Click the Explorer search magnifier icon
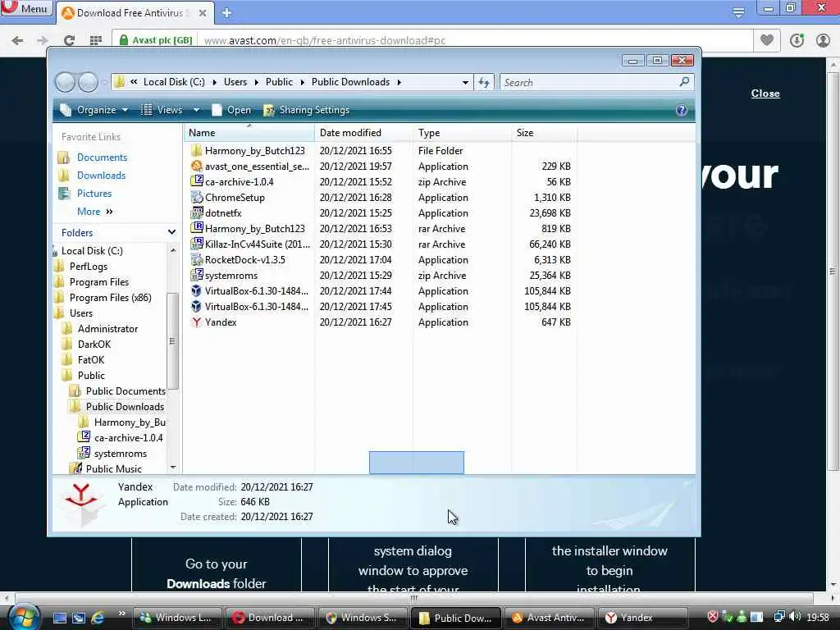 684,82
